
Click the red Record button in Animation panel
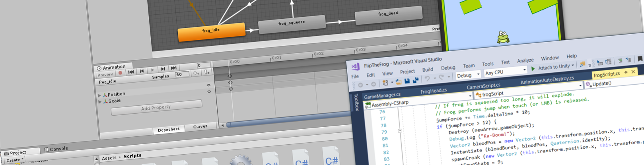[120, 73]
